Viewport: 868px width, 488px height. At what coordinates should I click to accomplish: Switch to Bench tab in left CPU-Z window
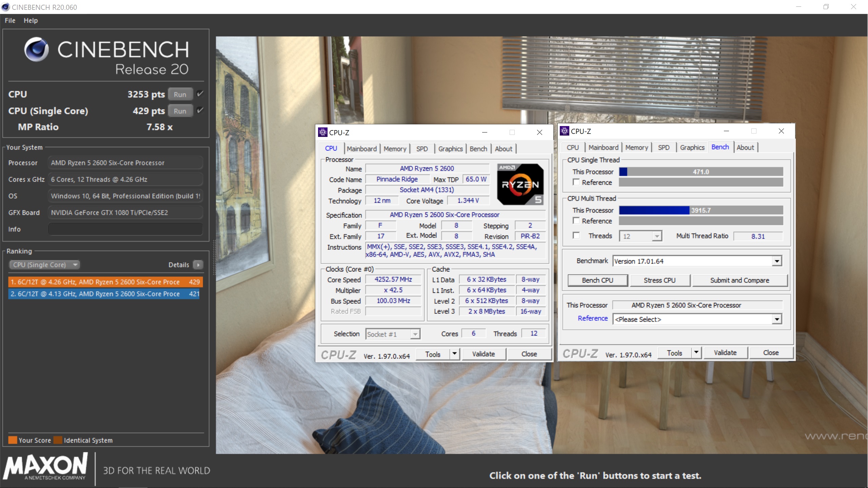coord(478,149)
